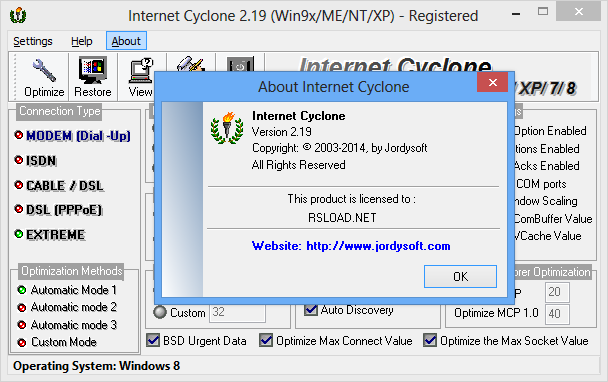Toggle the BSD Urgent Data checkbox
This screenshot has width=608, height=382.
153,340
